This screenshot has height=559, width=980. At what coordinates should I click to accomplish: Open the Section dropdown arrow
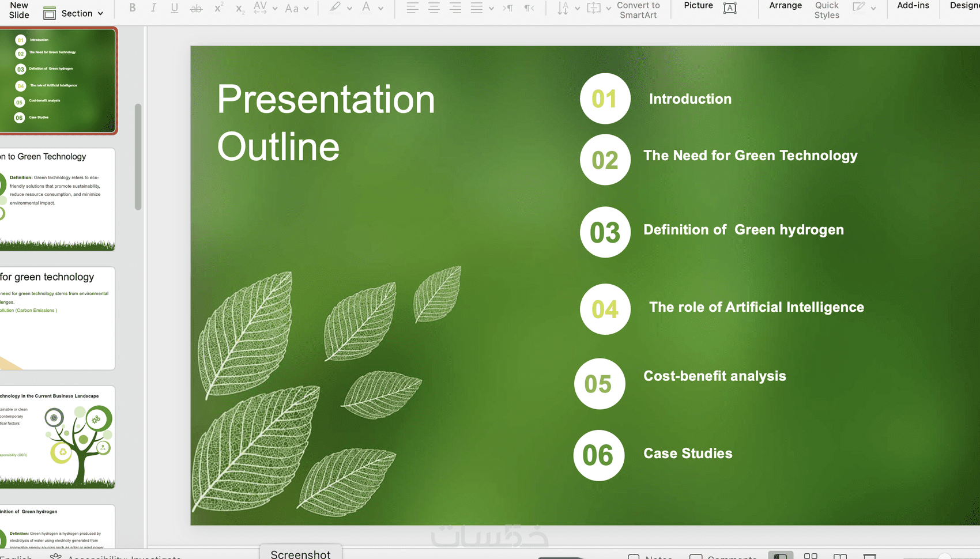point(100,13)
